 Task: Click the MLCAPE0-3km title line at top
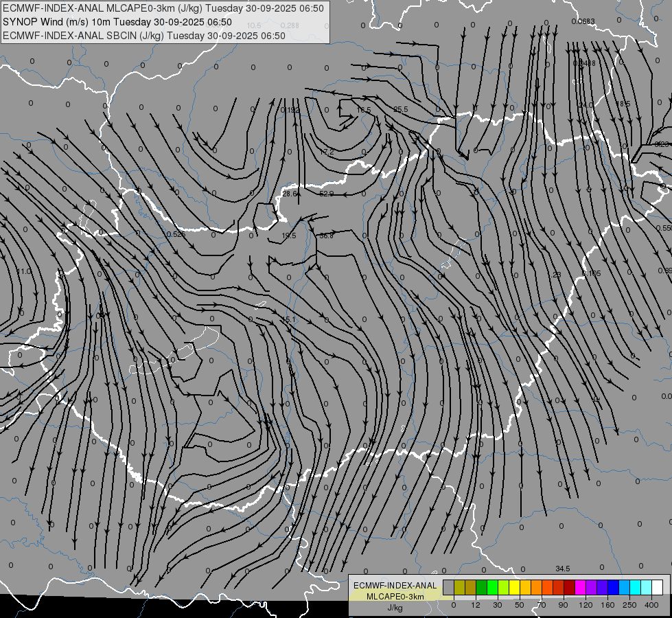coord(163,8)
